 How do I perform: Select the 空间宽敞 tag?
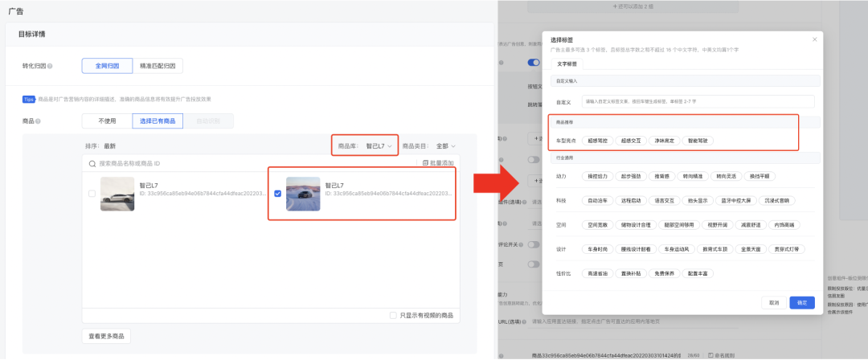599,225
